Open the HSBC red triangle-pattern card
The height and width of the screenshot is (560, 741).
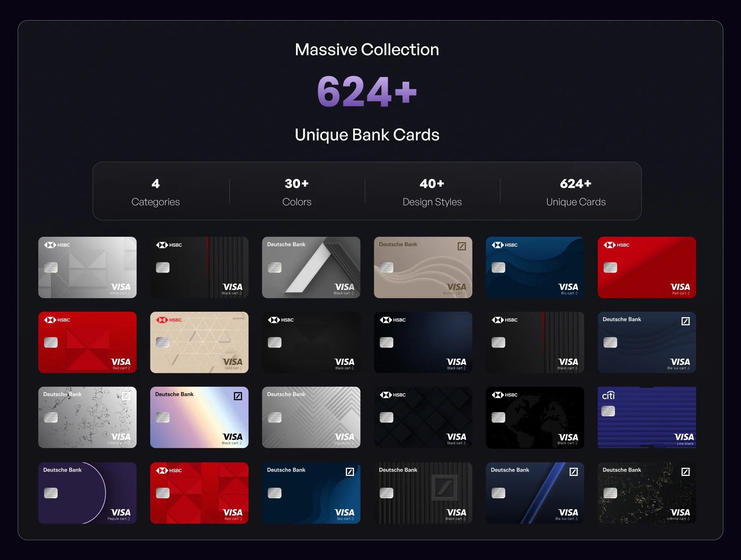point(87,342)
